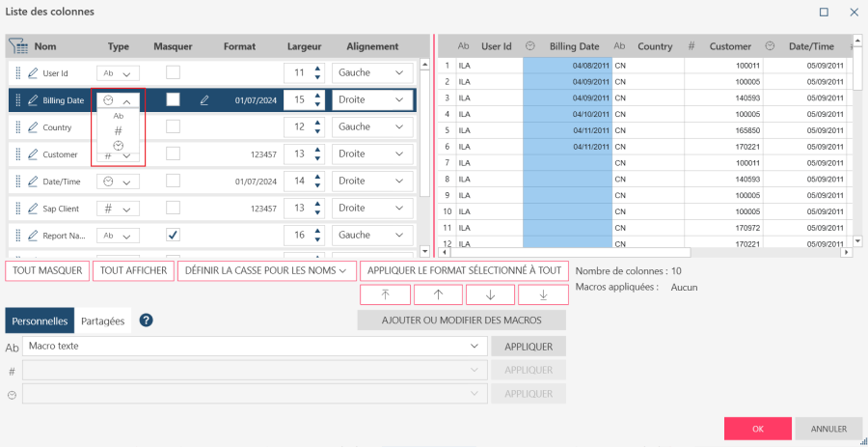This screenshot has height=447, width=868.
Task: Choose the # numeric type in open dropdown
Action: 118,130
